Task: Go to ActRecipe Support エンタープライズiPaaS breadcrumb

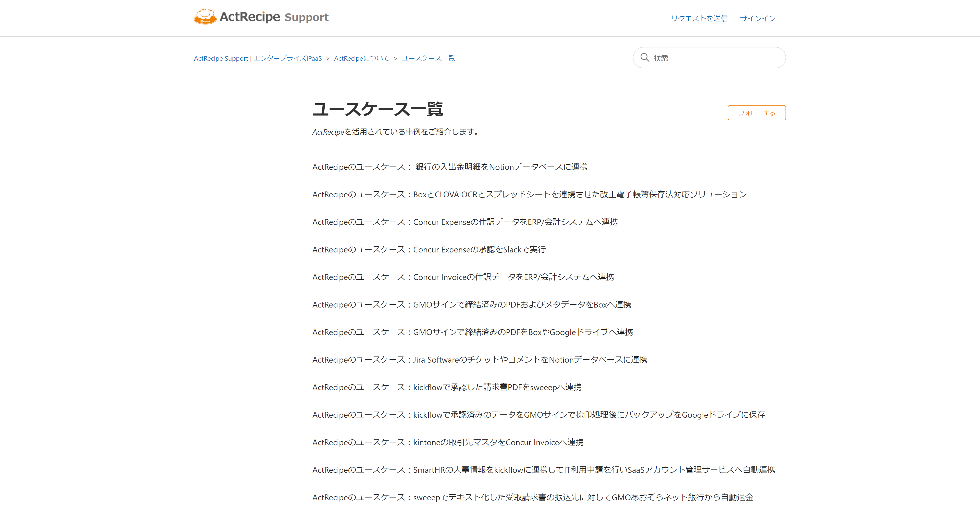Action: (x=258, y=58)
